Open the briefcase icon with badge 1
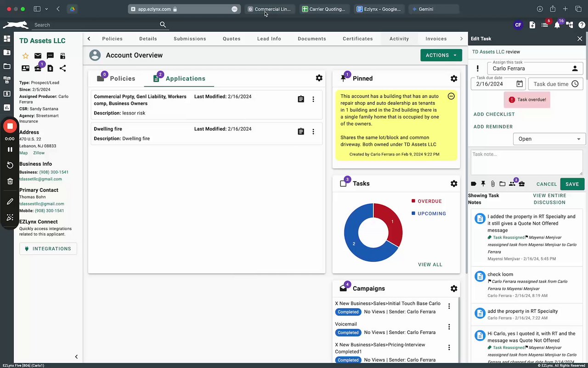This screenshot has height=368, width=588. 38,68
